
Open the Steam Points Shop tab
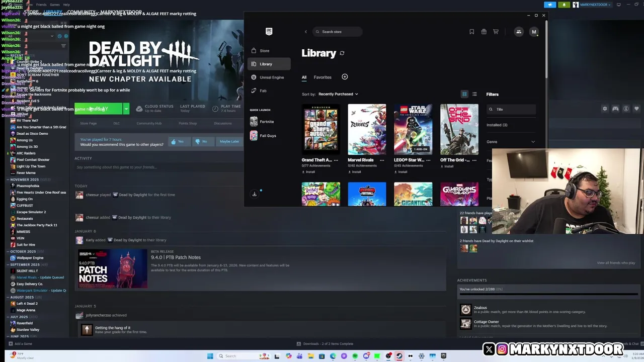[188, 123]
